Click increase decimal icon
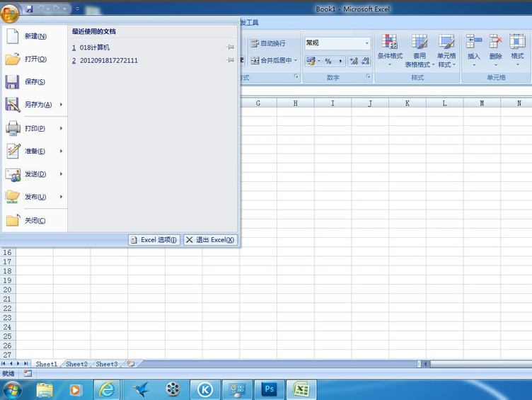This screenshot has width=532, height=400. click(x=354, y=61)
